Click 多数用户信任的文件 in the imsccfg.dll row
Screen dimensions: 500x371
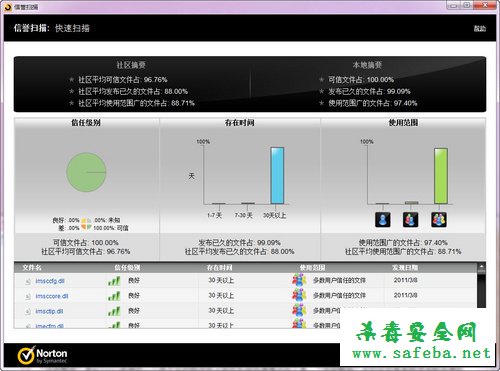point(339,280)
